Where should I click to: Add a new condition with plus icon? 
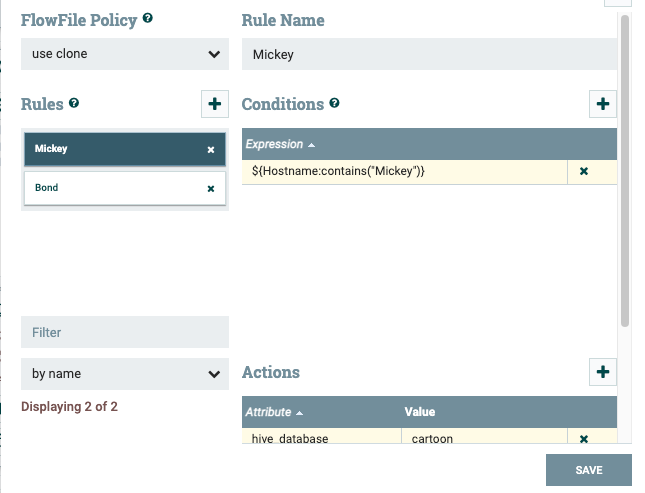click(x=603, y=104)
